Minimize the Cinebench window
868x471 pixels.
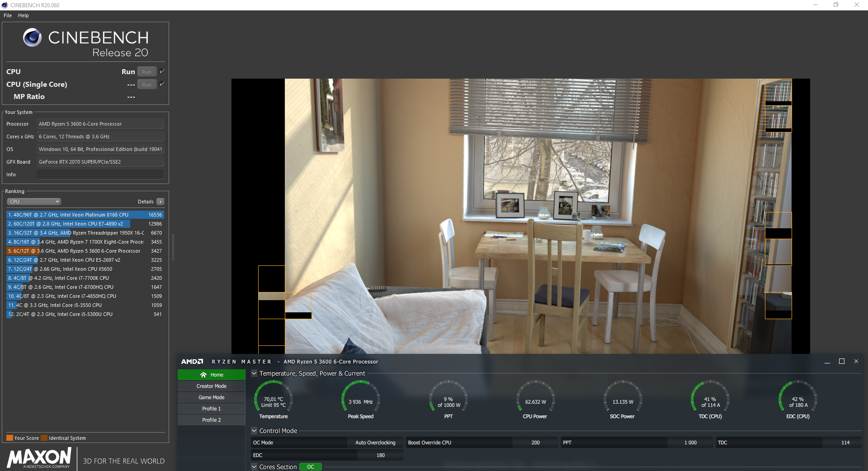816,5
